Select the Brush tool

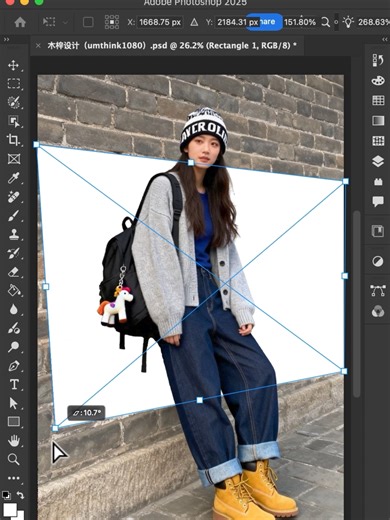[14, 216]
